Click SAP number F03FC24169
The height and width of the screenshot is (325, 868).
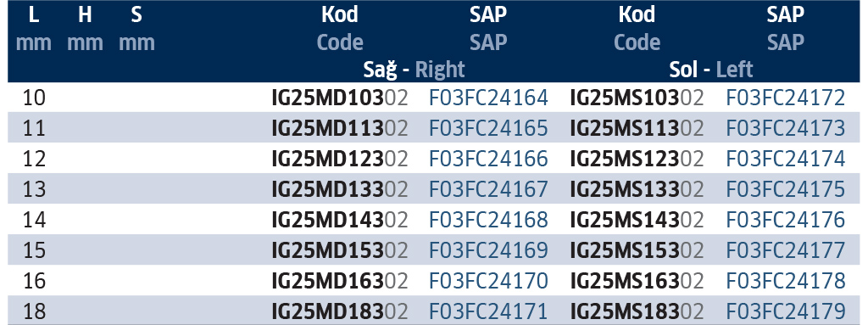(489, 250)
